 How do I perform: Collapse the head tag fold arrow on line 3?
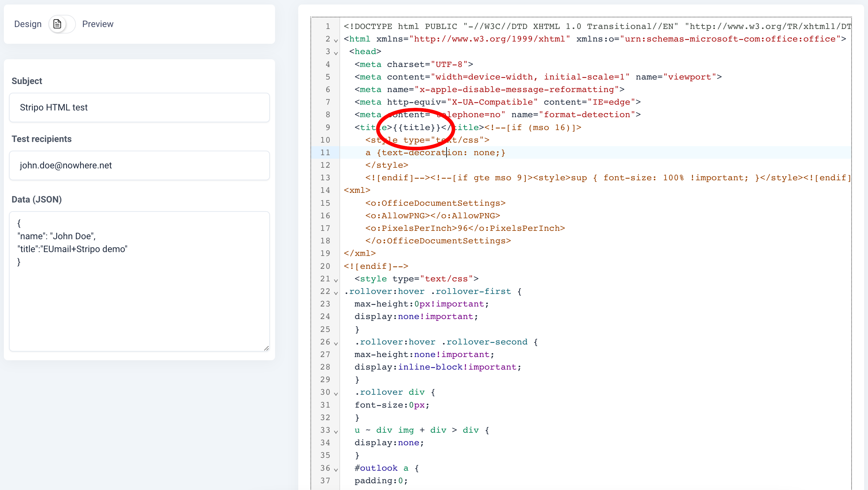tap(336, 53)
